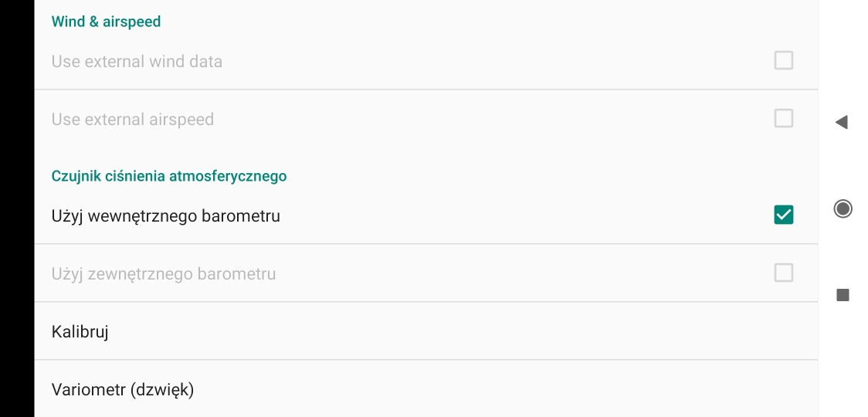The width and height of the screenshot is (868, 417).
Task: Click the word Kalibruj
Action: point(80,332)
